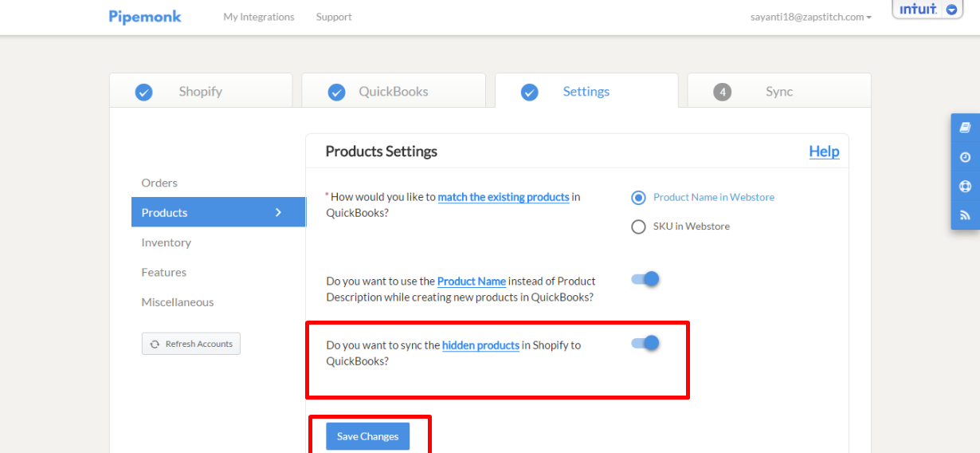This screenshot has height=453, width=980.
Task: Click the refresh icon in Refresh Accounts
Action: click(155, 345)
